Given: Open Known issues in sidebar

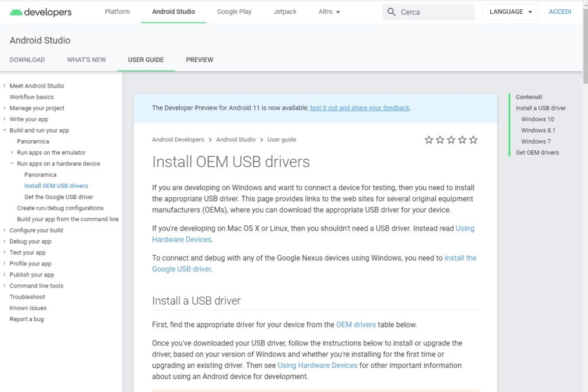Looking at the screenshot, I should [28, 308].
